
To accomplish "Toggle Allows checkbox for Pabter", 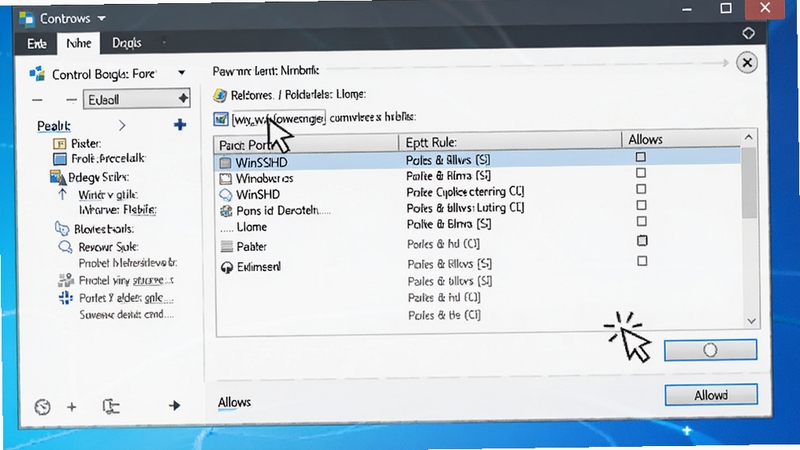I will coord(642,240).
